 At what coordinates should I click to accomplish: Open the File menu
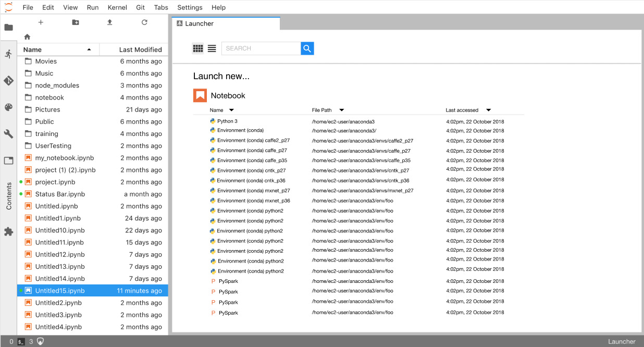(x=28, y=7)
